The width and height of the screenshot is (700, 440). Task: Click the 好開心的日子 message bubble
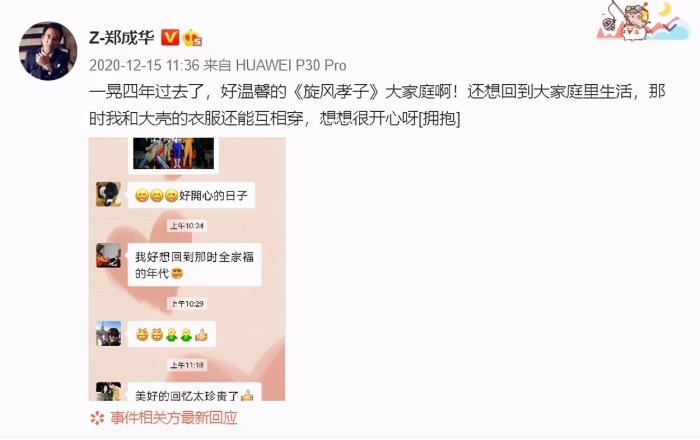(191, 195)
